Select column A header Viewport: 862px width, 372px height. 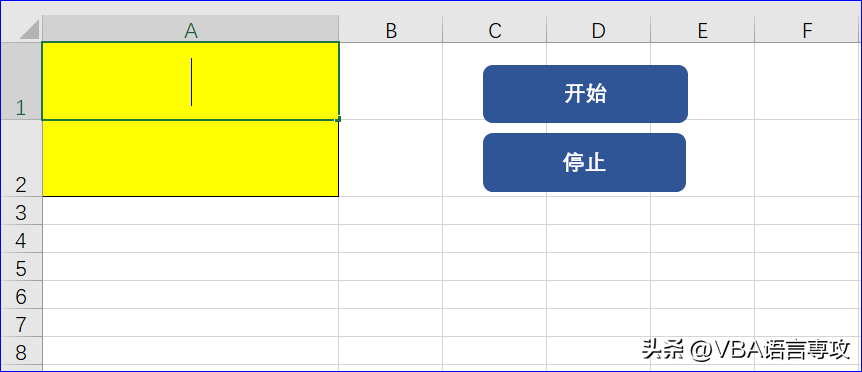(191, 29)
